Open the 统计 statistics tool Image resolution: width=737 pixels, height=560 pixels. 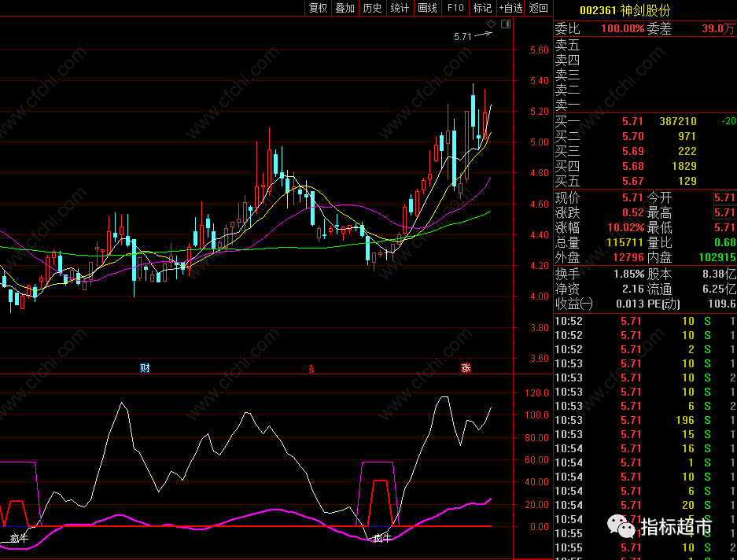click(x=400, y=8)
